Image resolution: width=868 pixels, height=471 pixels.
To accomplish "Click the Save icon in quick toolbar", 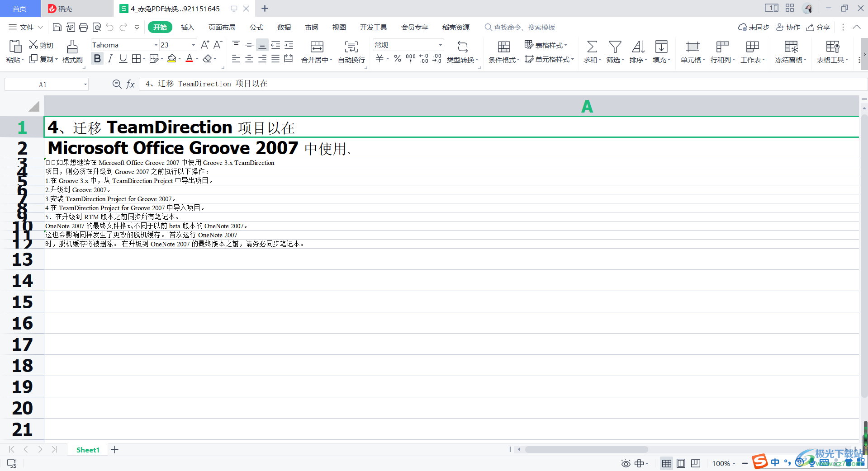I will [57, 27].
